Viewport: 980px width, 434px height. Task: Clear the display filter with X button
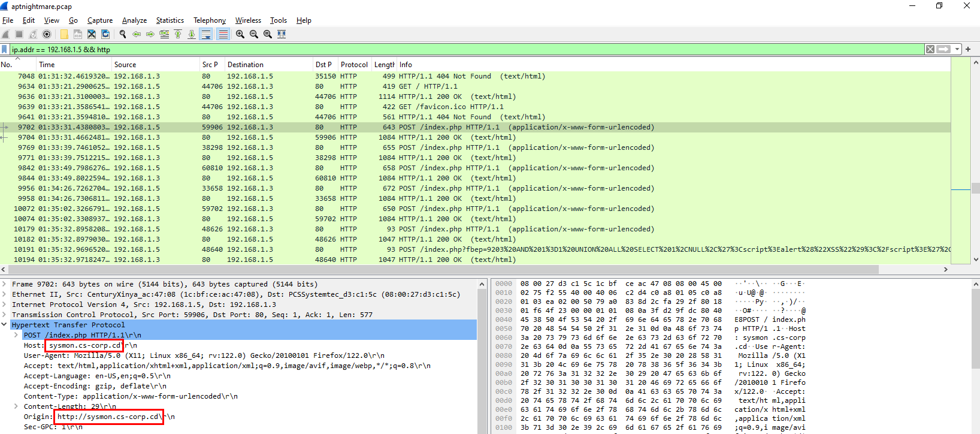coord(930,49)
